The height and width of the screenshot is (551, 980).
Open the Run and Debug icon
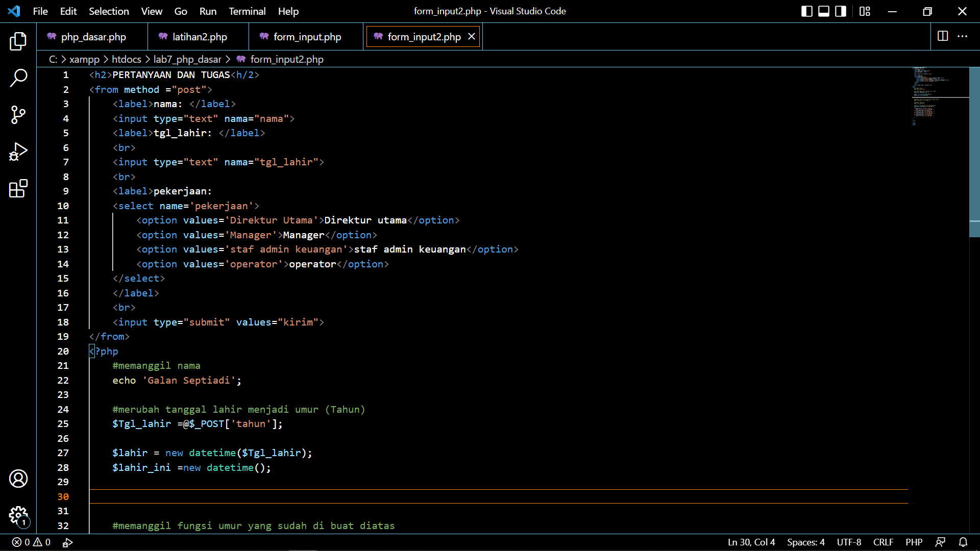18,152
